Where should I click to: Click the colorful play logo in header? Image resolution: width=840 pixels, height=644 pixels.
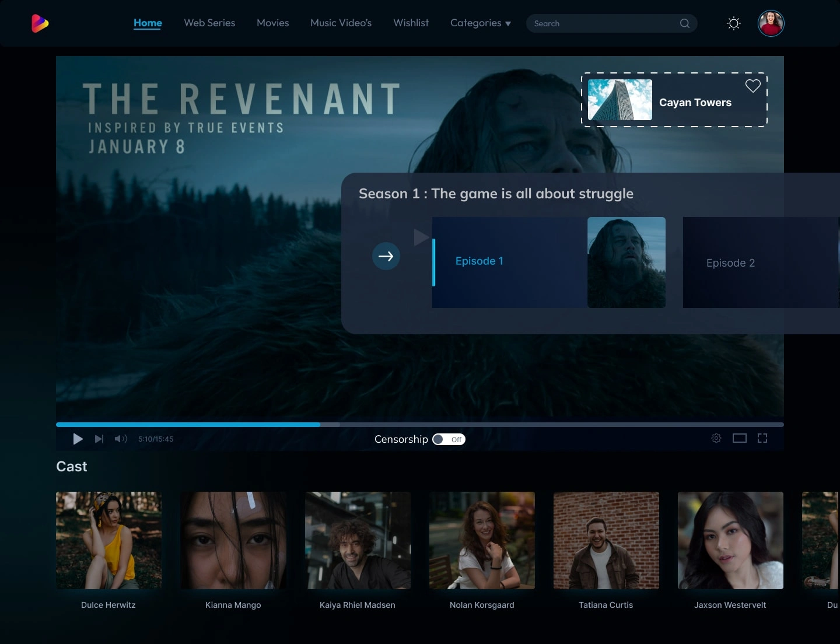pos(40,23)
